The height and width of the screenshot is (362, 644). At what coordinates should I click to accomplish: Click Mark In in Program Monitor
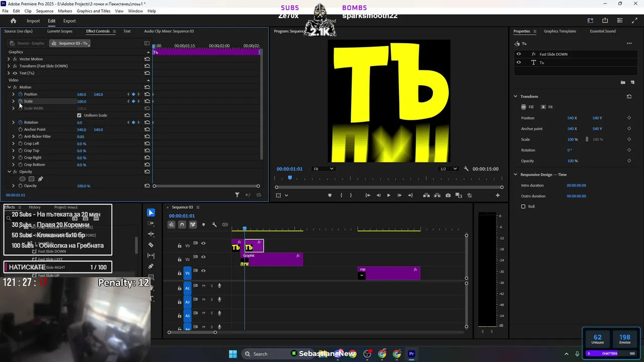tap(341, 195)
